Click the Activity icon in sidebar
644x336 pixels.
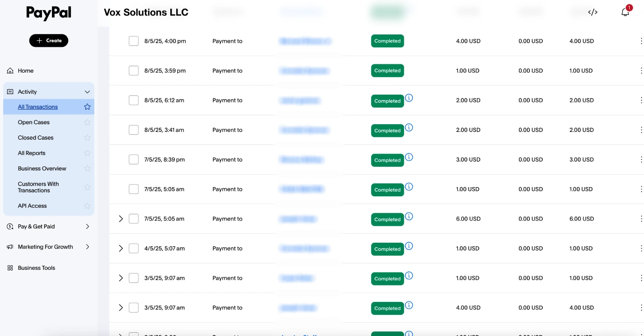coord(9,91)
